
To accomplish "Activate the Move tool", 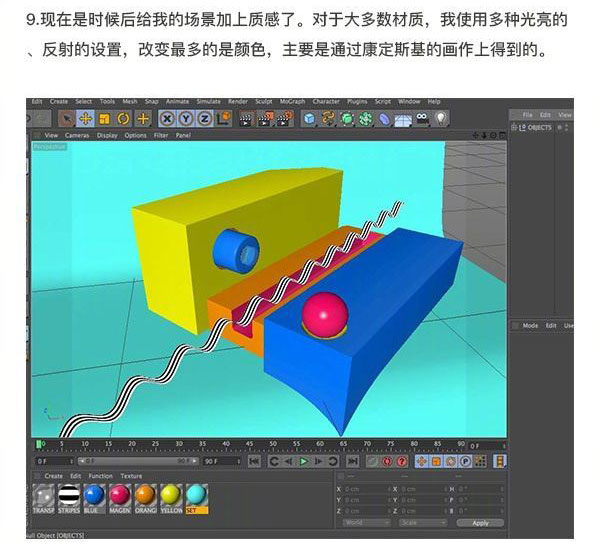I will tap(86, 119).
